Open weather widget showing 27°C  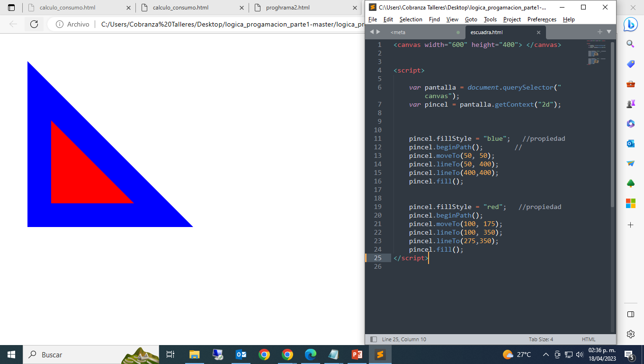[x=517, y=355]
